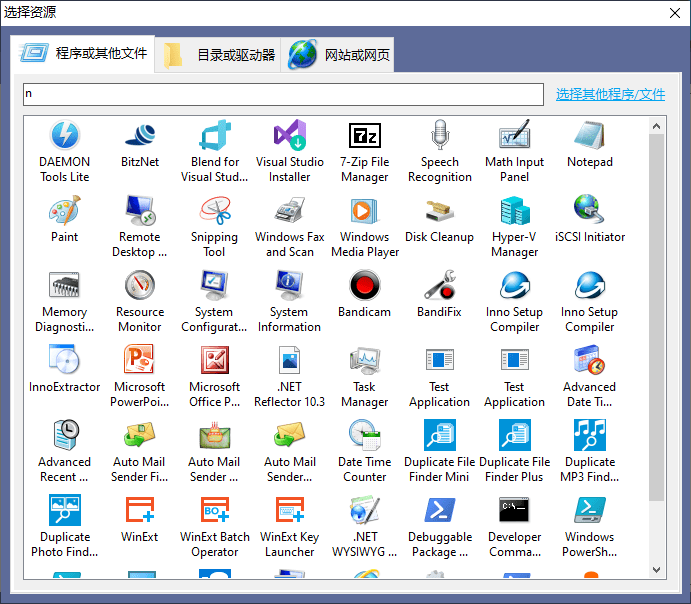Select Visual Studio Installer icon
Screen dimensions: 691x604
[290, 135]
